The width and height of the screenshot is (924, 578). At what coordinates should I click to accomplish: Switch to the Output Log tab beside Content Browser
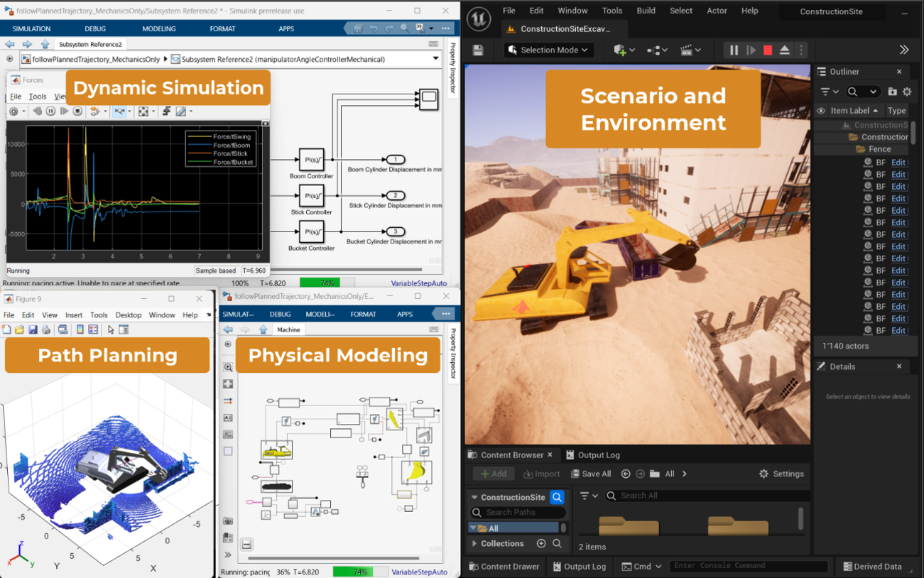[x=593, y=455]
